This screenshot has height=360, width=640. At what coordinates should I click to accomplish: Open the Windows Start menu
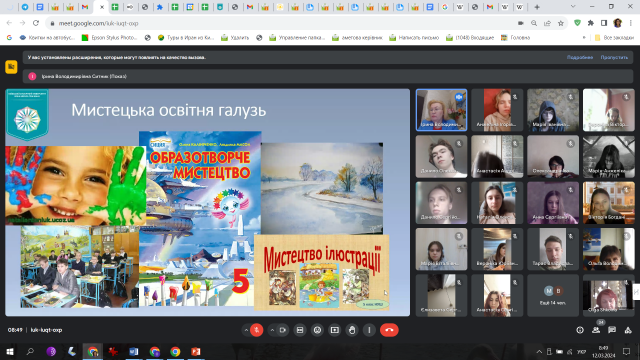tap(10, 351)
